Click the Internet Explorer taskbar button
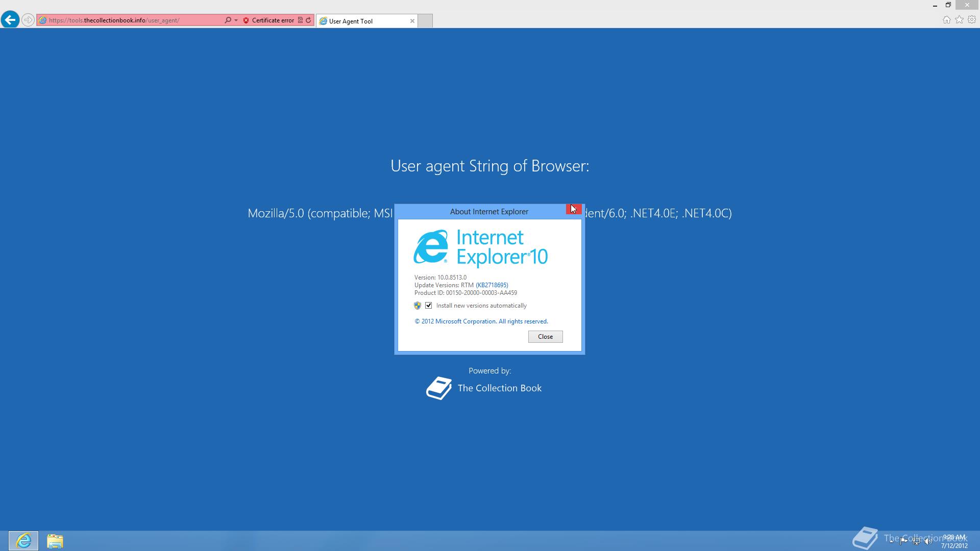 pyautogui.click(x=23, y=541)
